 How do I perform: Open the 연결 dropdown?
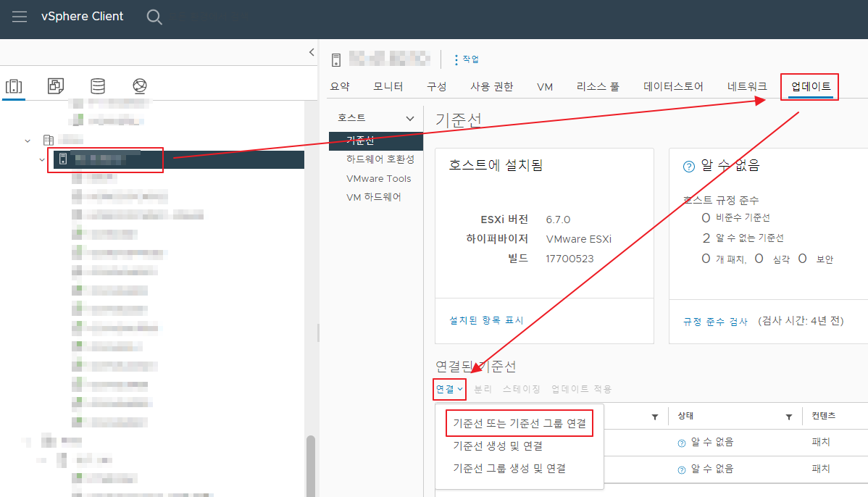tap(449, 389)
